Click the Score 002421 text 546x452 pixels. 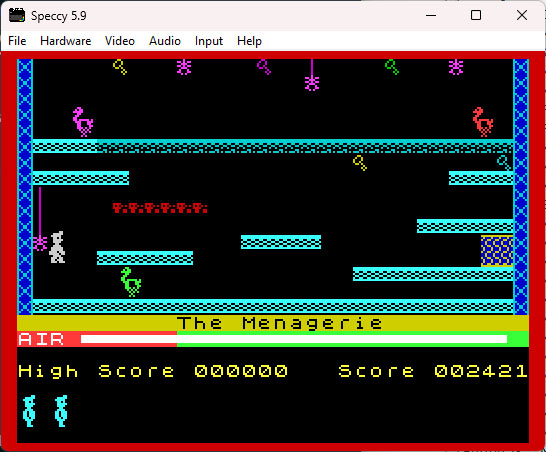pos(433,371)
